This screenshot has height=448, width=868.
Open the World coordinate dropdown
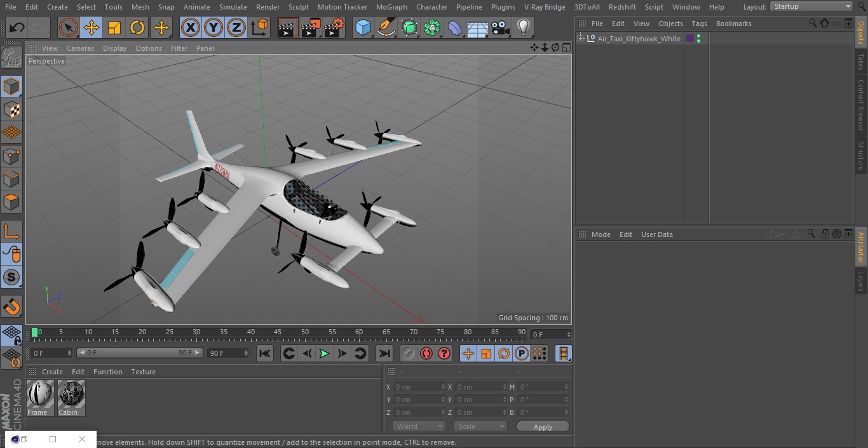(x=419, y=426)
